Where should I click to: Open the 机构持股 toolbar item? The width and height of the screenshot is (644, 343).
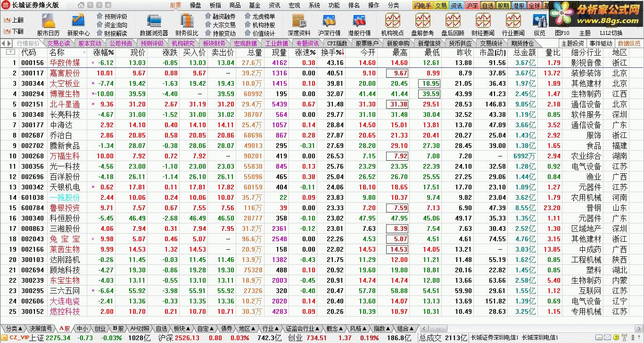coord(260,25)
